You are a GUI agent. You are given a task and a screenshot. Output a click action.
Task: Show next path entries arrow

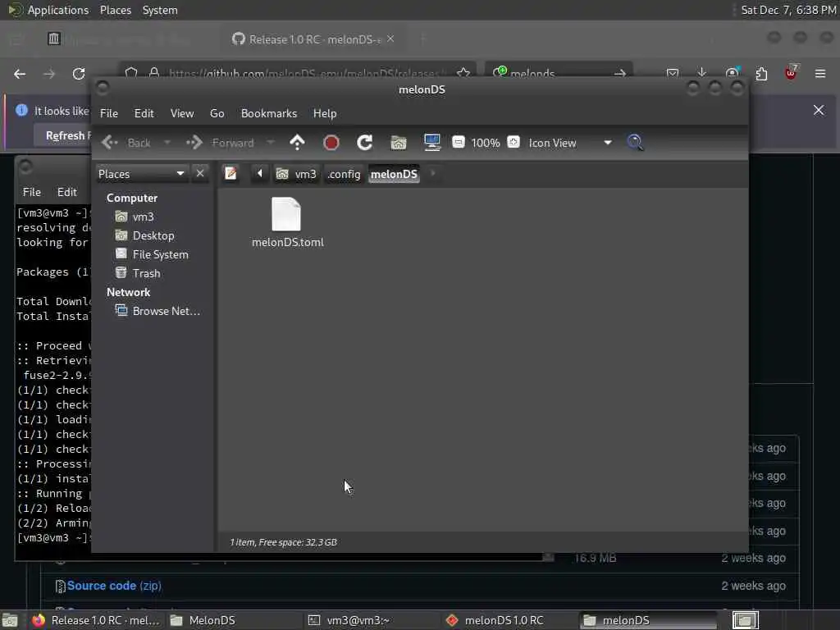pos(433,174)
